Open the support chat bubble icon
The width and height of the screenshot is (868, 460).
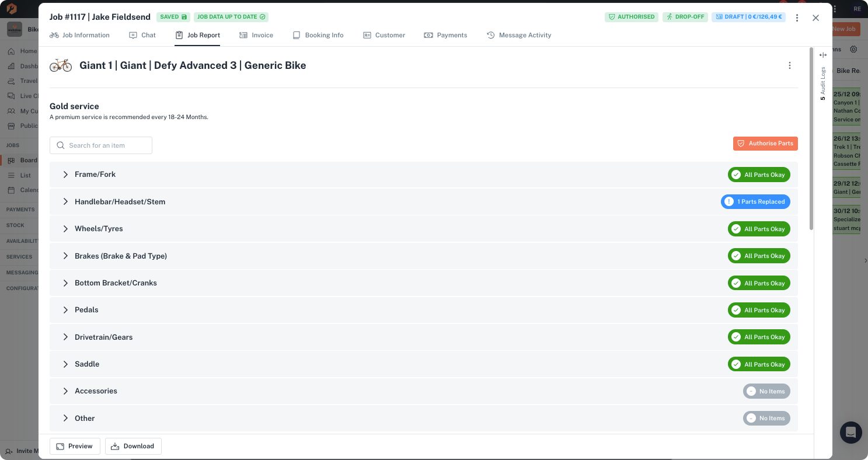[x=850, y=433]
